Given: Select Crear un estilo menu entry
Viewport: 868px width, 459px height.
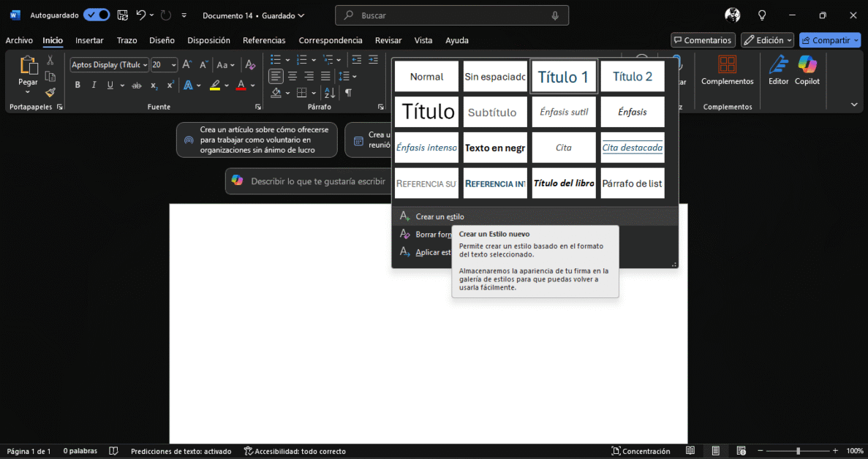Looking at the screenshot, I should point(439,217).
